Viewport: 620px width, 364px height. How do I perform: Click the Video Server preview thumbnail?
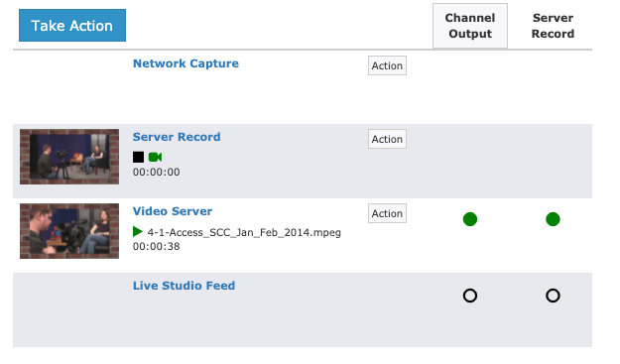[x=69, y=231]
